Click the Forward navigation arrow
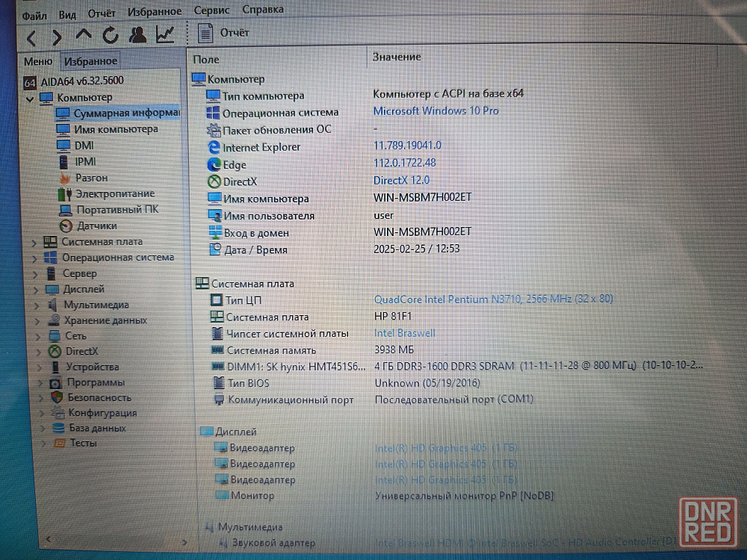The image size is (747, 560). pos(57,37)
